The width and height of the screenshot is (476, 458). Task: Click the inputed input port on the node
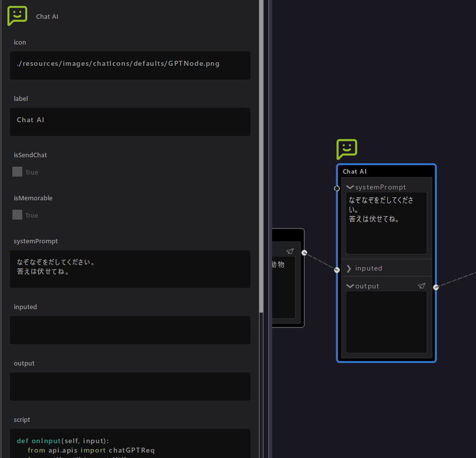pyautogui.click(x=337, y=270)
